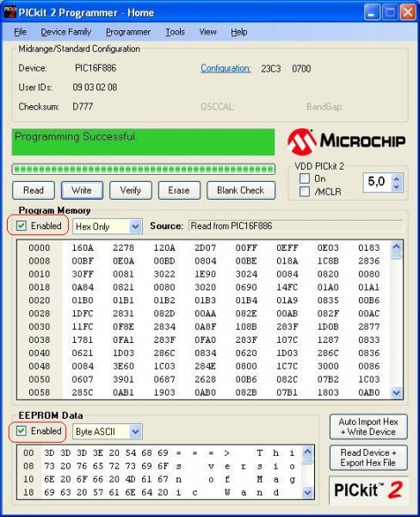Increase VDD voltage with up arrow

(396, 178)
